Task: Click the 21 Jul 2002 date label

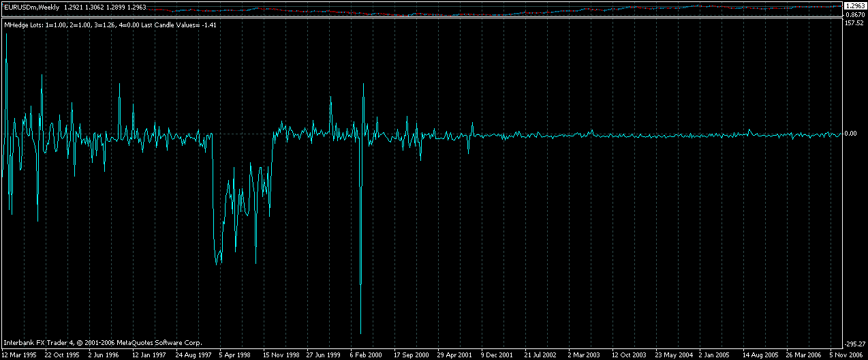Action: tap(540, 355)
